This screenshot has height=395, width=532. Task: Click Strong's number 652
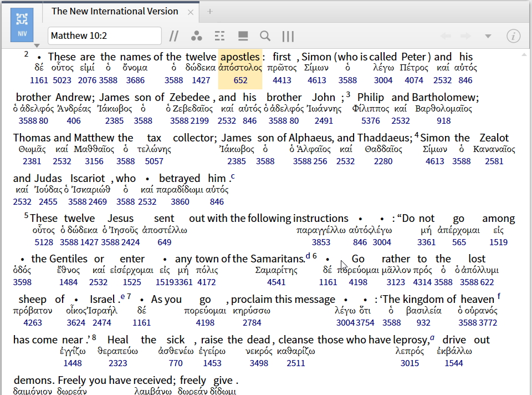tap(241, 80)
